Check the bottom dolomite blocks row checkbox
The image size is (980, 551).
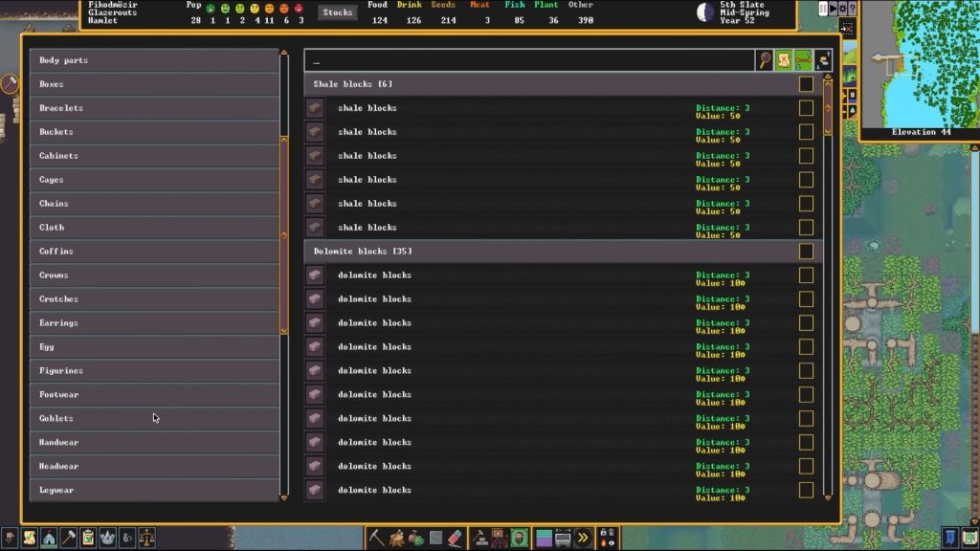click(x=806, y=491)
